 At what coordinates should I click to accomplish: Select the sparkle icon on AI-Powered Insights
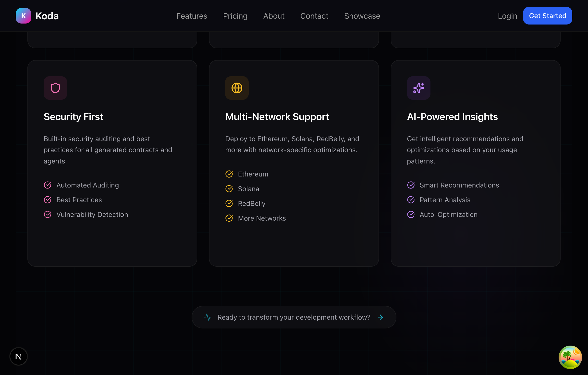click(x=418, y=88)
